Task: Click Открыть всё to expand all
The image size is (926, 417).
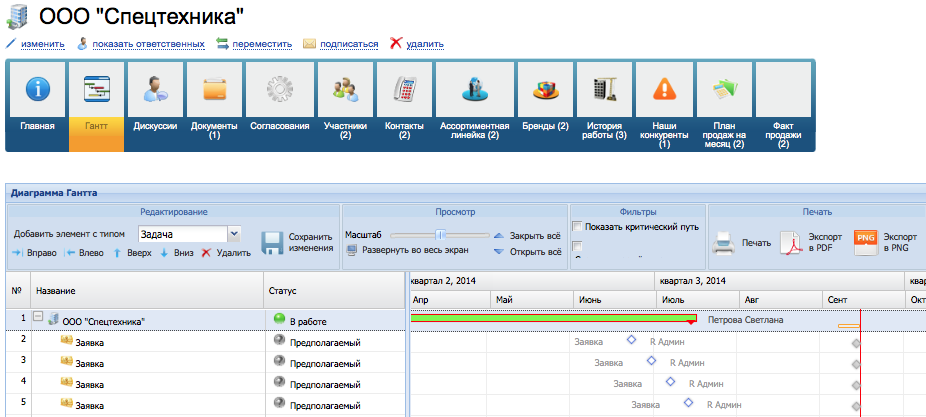Action: coord(527,252)
